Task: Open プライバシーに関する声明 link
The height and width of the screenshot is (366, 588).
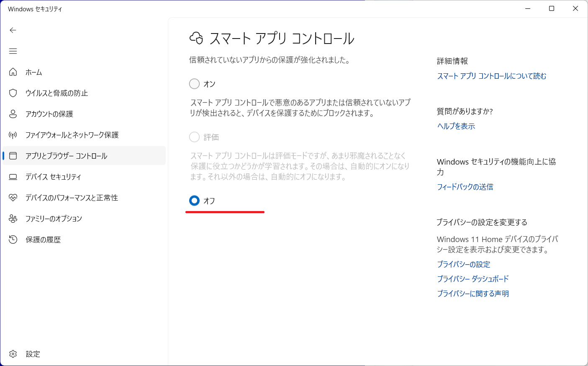Action: [x=473, y=294]
